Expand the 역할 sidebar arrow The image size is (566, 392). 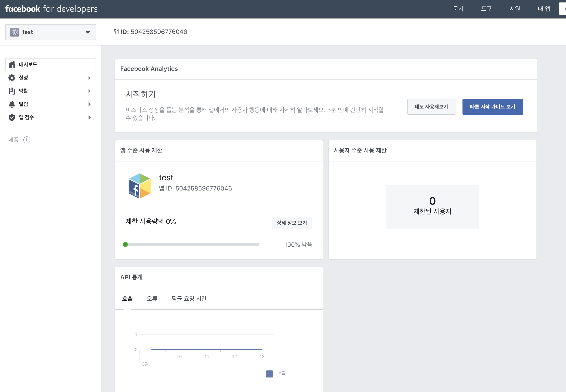pos(89,91)
